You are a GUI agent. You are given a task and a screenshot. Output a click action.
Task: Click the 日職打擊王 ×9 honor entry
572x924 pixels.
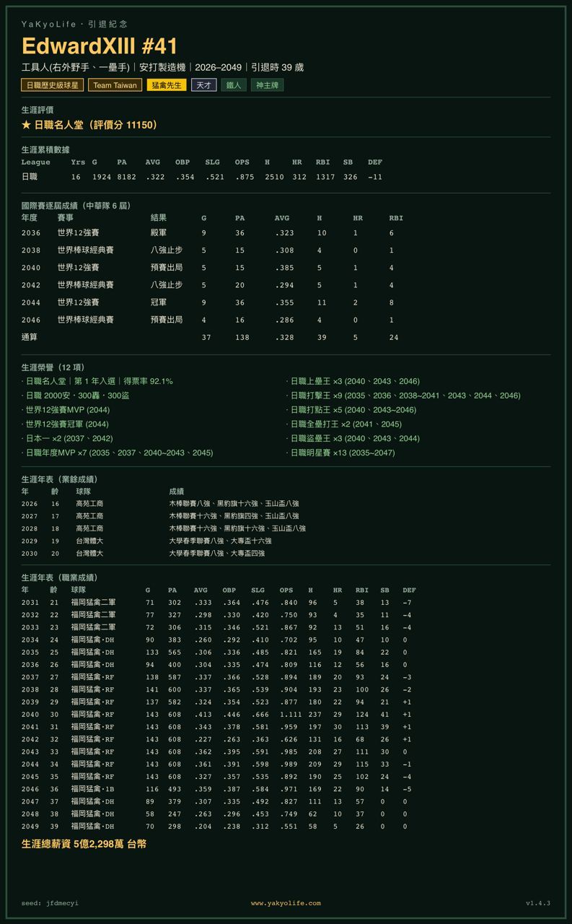tap(403, 396)
